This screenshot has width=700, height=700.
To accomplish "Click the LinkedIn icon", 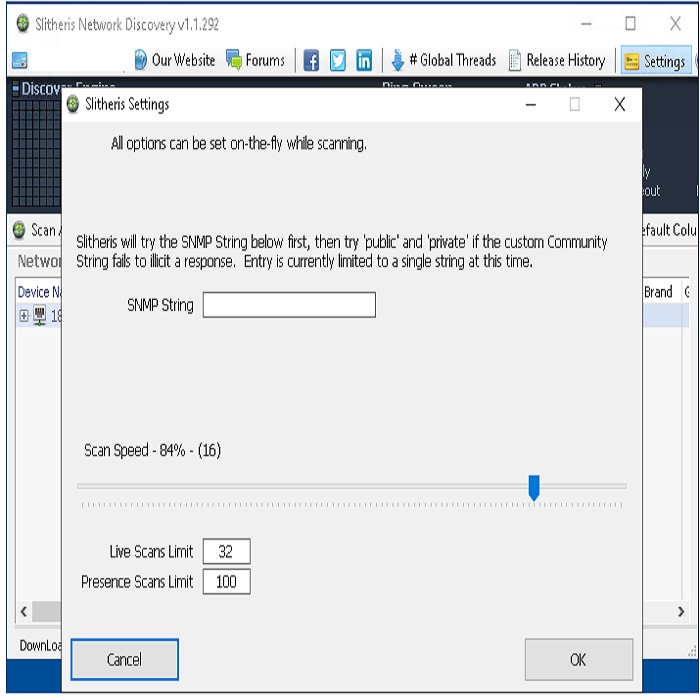I will [x=364, y=60].
